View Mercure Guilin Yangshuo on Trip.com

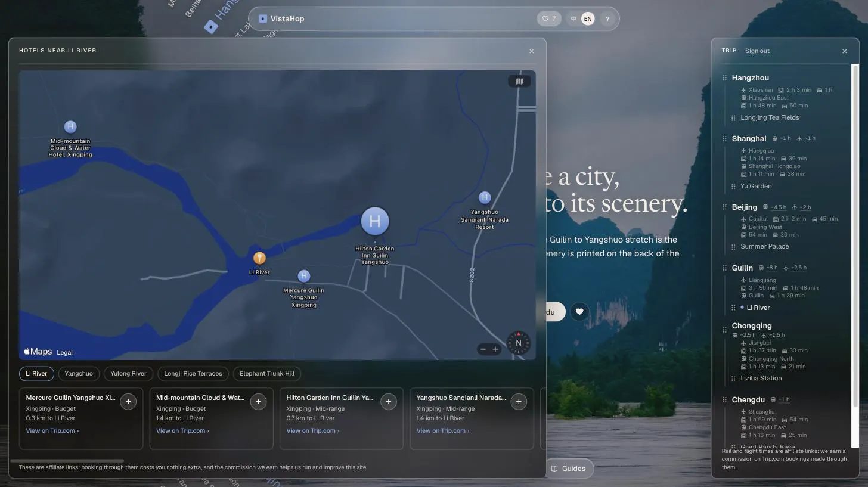[x=52, y=430]
